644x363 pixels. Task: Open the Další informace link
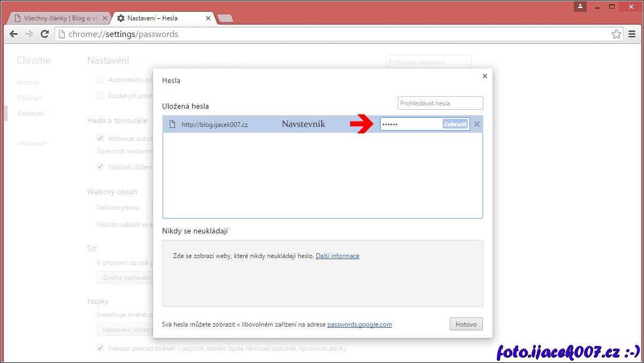tap(337, 256)
